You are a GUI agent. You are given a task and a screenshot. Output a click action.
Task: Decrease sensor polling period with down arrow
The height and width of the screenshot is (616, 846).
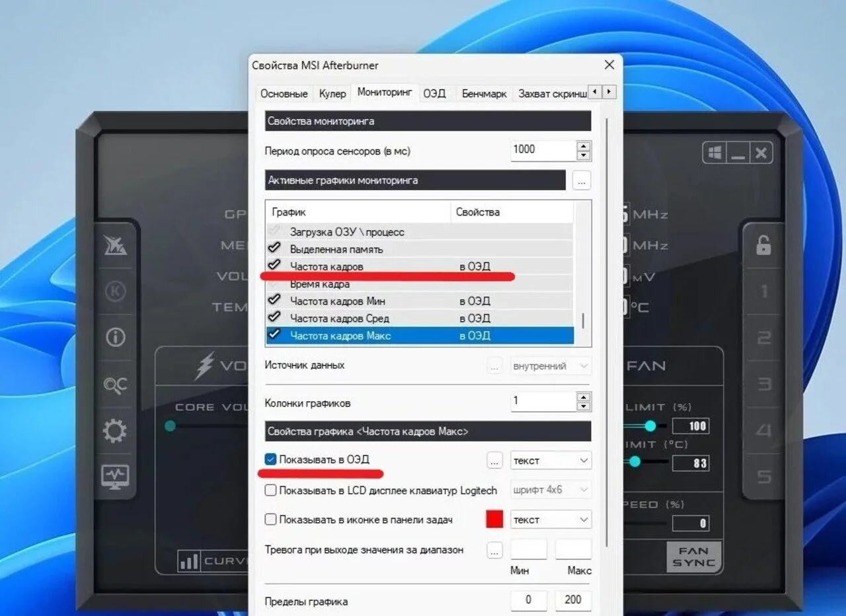click(x=584, y=156)
